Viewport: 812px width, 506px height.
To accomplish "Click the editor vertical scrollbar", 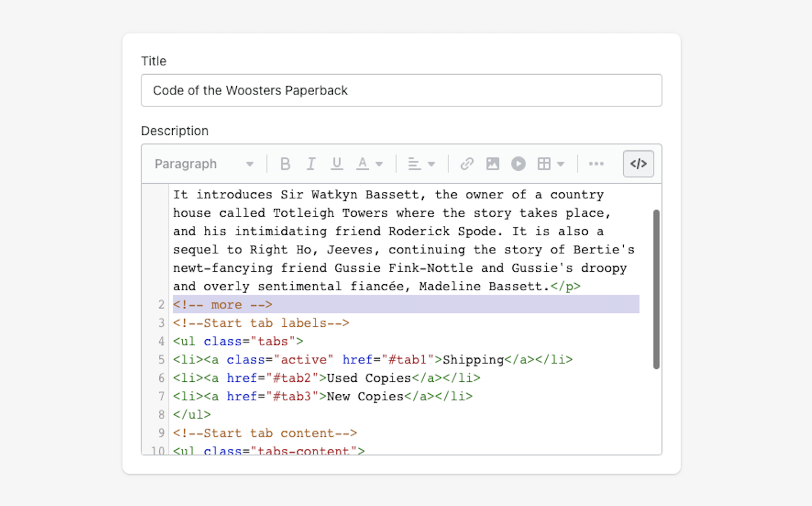I will [656, 289].
